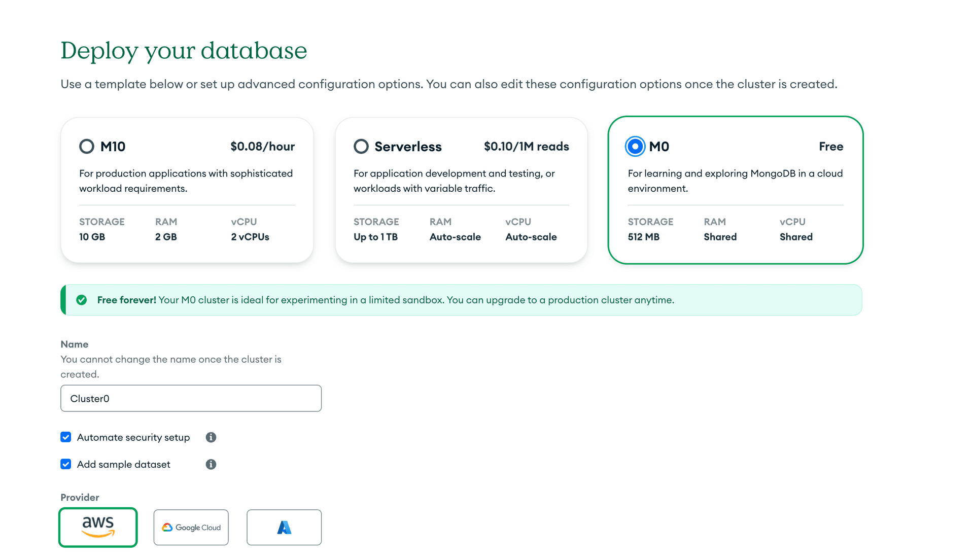The width and height of the screenshot is (974, 560).
Task: Click the info icon beside Automate security setup
Action: click(212, 437)
